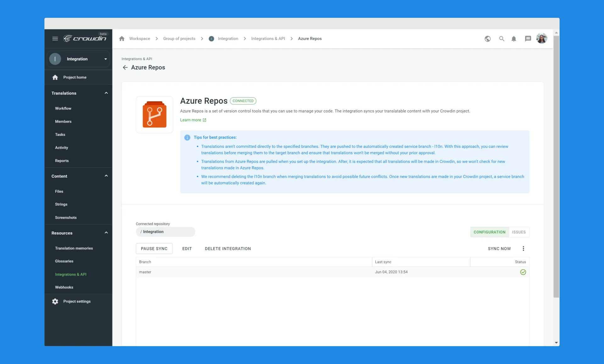This screenshot has height=364, width=604.
Task: Open Workflow in sidebar
Action: [63, 108]
